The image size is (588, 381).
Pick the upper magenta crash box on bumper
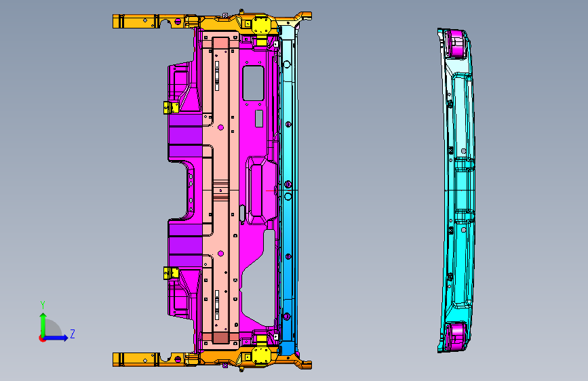coord(456,43)
